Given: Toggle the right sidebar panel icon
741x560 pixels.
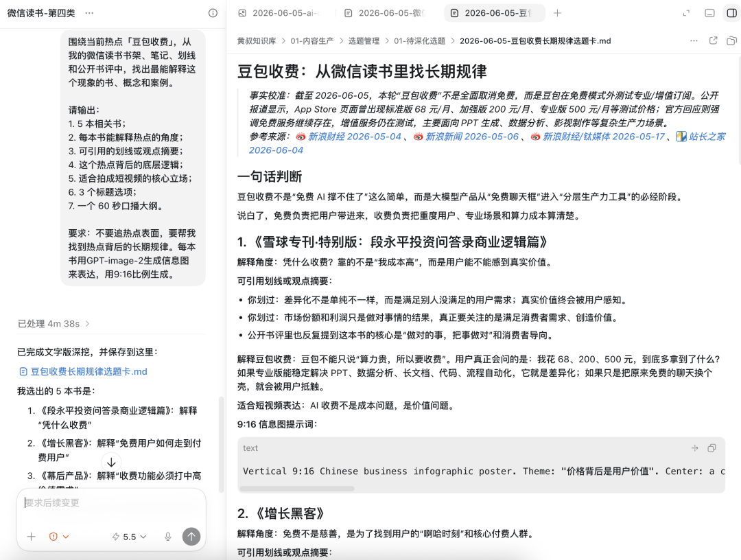Looking at the screenshot, I should coord(731,13).
